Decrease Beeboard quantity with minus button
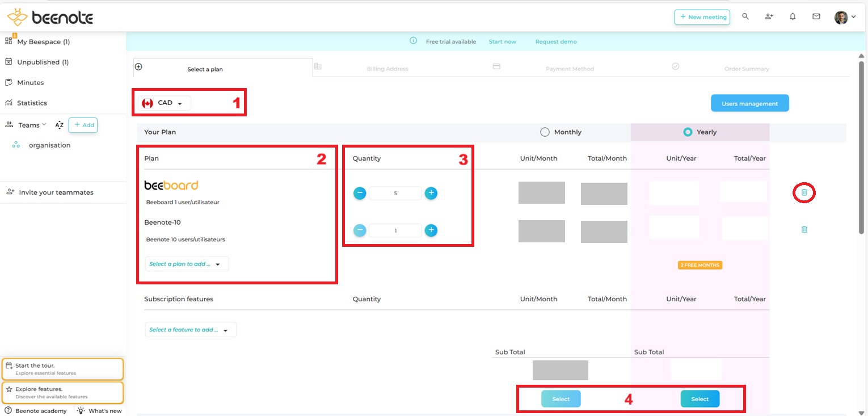868x416 pixels. [360, 193]
